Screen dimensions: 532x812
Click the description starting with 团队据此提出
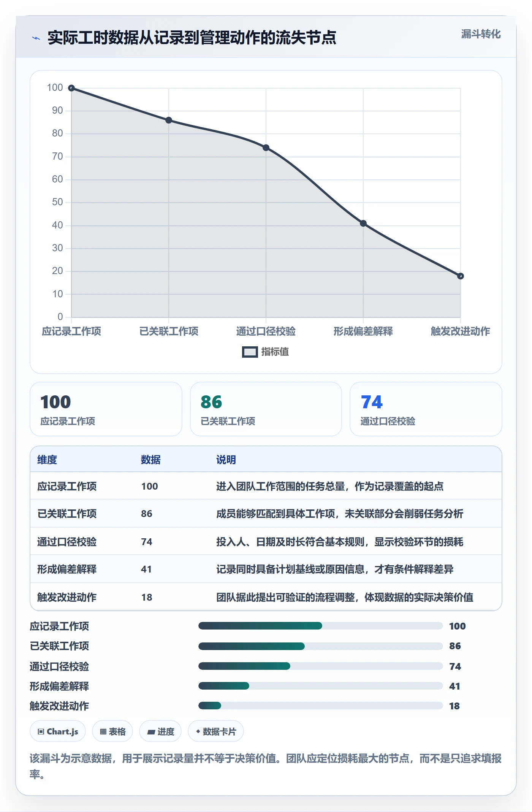[345, 597]
